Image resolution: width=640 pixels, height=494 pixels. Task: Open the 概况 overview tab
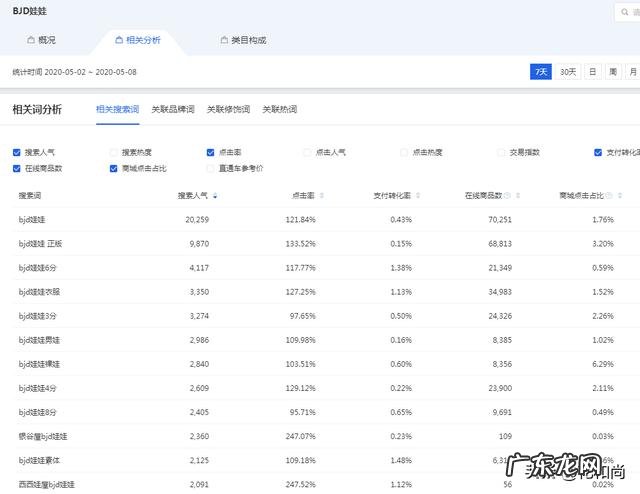42,40
